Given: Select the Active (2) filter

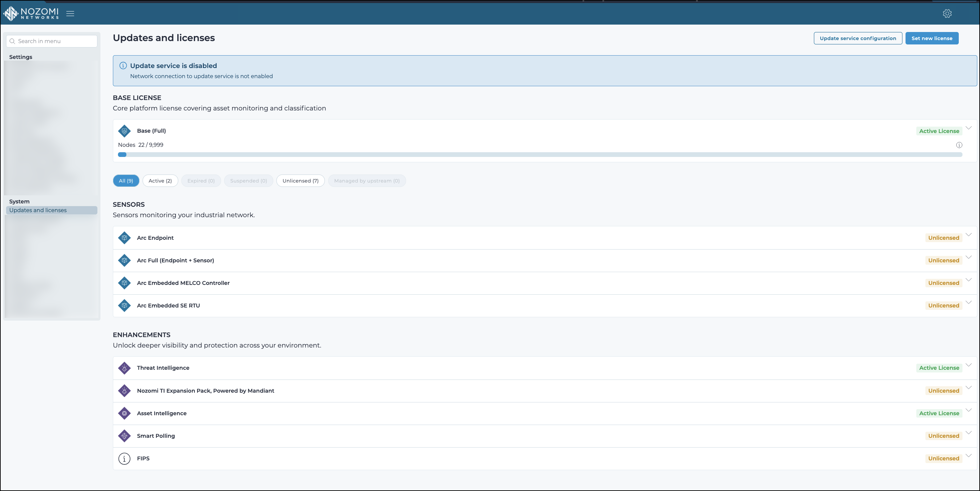Looking at the screenshot, I should pos(160,181).
